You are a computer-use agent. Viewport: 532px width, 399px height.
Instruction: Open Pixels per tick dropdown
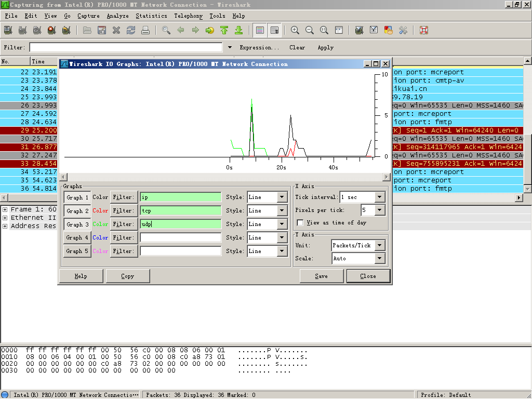pyautogui.click(x=380, y=210)
